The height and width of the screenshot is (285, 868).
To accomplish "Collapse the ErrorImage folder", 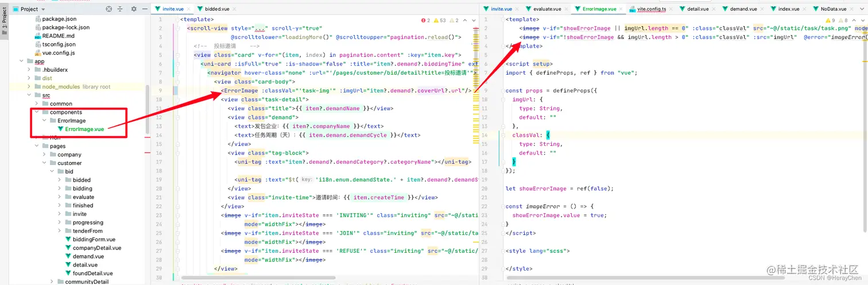I will [45, 121].
